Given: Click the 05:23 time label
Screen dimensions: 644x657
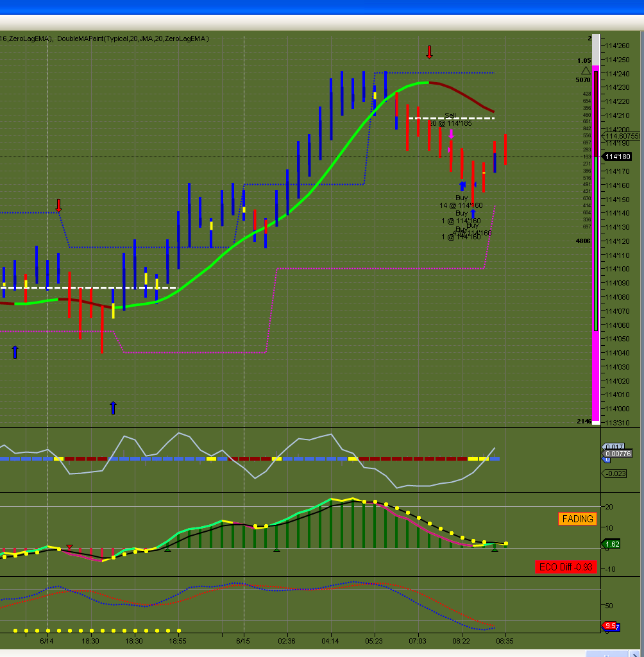Looking at the screenshot, I should [x=374, y=641].
